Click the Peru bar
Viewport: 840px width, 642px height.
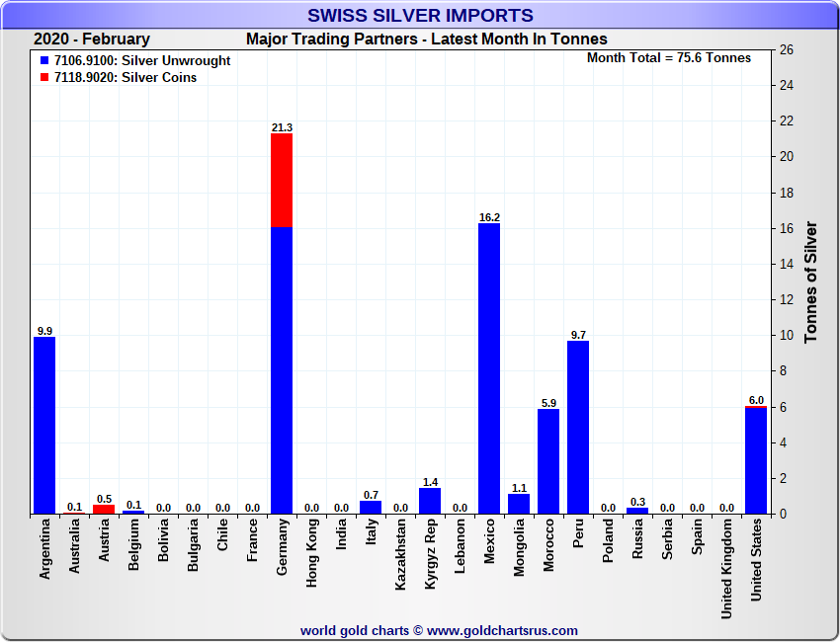pyautogui.click(x=578, y=427)
